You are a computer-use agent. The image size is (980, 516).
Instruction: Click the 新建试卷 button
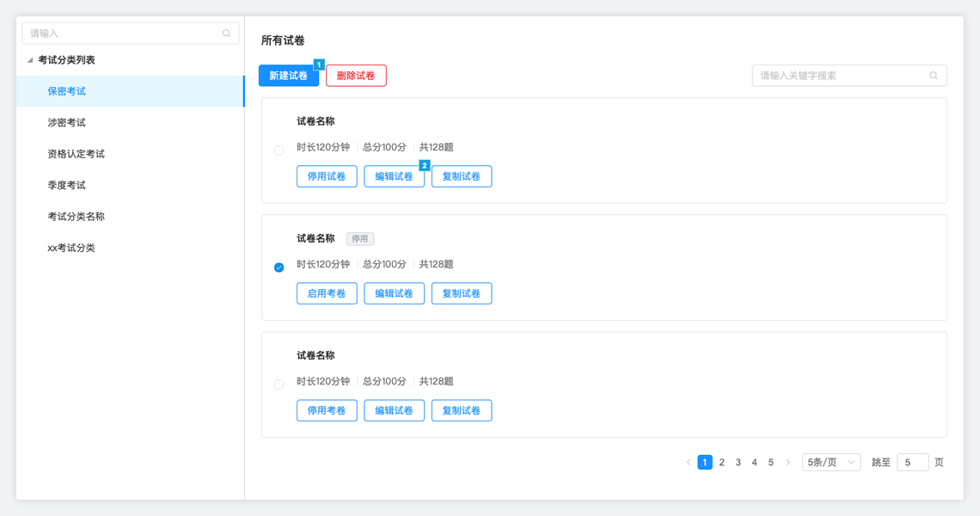tap(288, 76)
